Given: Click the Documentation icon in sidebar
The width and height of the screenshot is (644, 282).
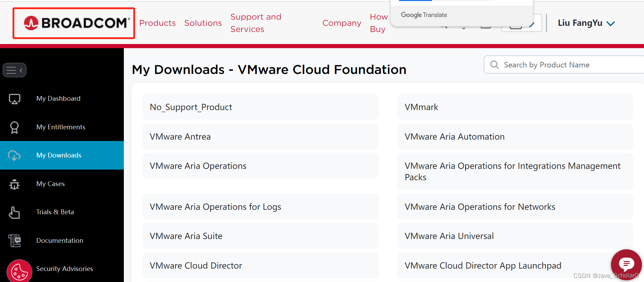Looking at the screenshot, I should tap(14, 241).
